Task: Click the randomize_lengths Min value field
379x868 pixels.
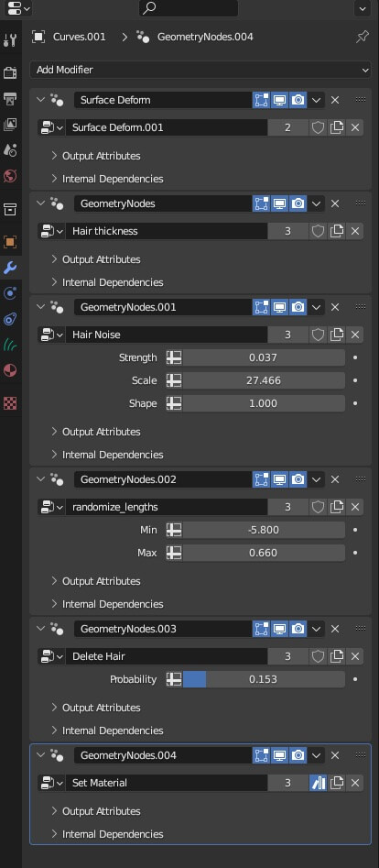Action: (x=264, y=530)
